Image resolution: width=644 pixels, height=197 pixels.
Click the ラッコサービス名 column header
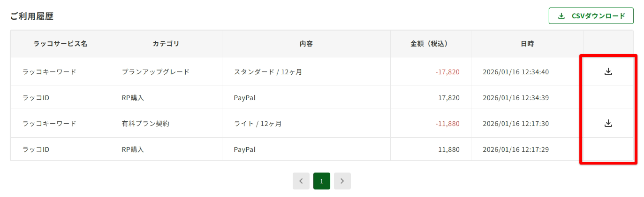(x=60, y=44)
